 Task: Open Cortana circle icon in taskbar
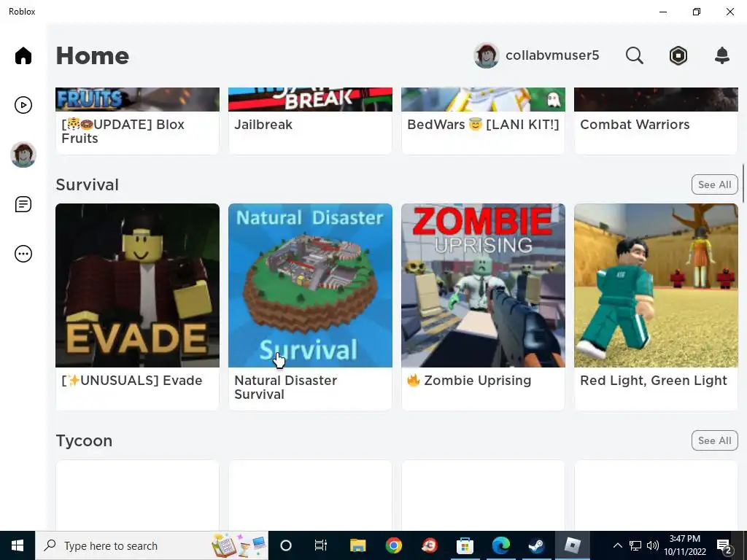coord(286,545)
